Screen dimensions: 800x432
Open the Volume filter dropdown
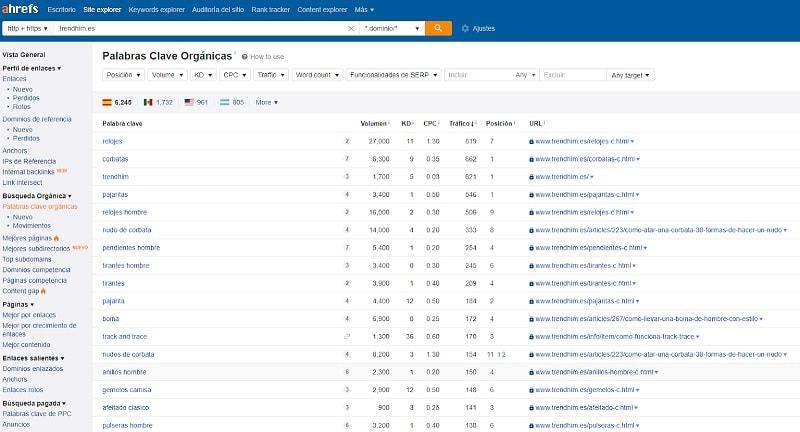(167, 75)
